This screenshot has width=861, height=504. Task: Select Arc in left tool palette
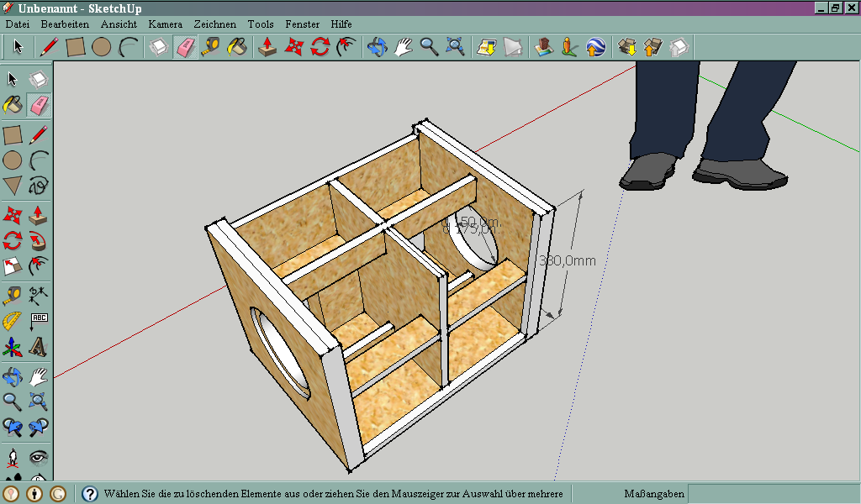point(39,160)
